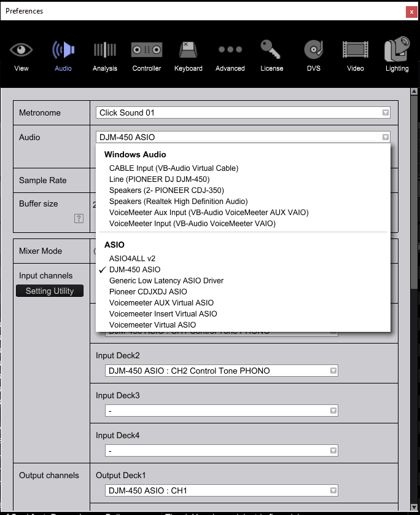The width and height of the screenshot is (420, 515).
Task: Click the Buffer size help question icon
Action: coord(79,218)
